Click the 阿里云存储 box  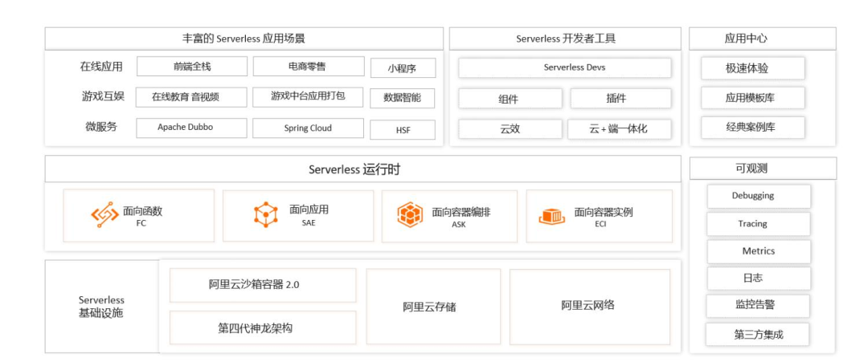(433, 307)
